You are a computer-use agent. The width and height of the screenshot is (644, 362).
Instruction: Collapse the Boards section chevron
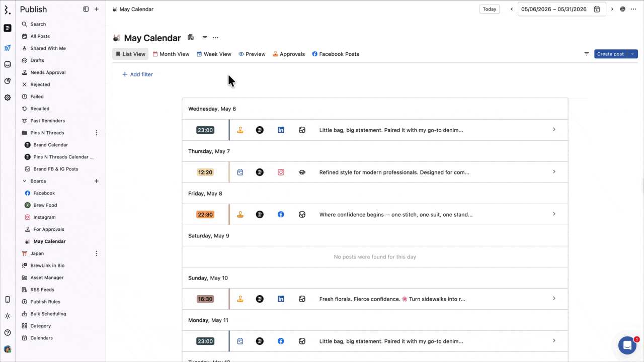[x=25, y=181]
